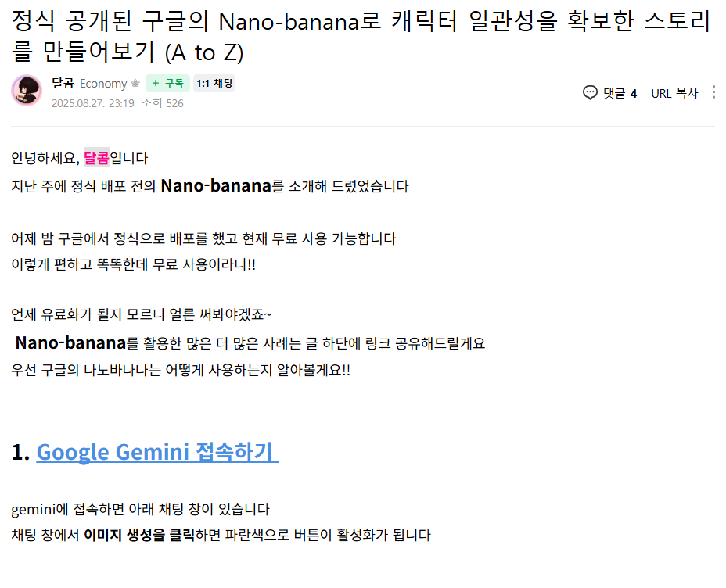The height and width of the screenshot is (588, 726).
Task: Click the line starting 어제 밤 구글에서
Action: (203, 238)
